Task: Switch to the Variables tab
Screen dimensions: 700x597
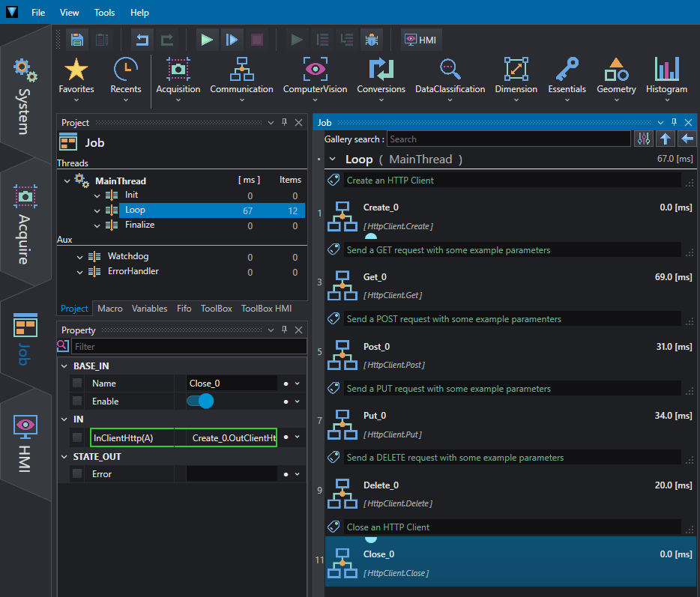Action: coord(150,309)
